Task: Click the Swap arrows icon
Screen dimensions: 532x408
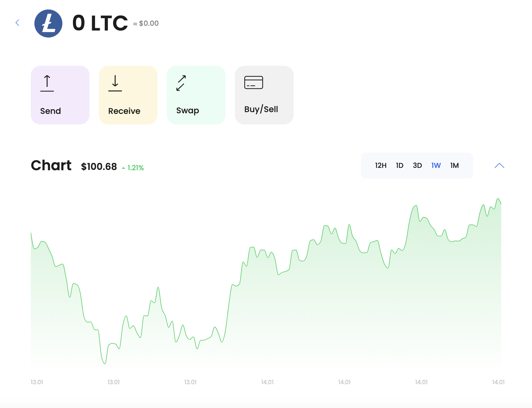Action: (x=181, y=83)
